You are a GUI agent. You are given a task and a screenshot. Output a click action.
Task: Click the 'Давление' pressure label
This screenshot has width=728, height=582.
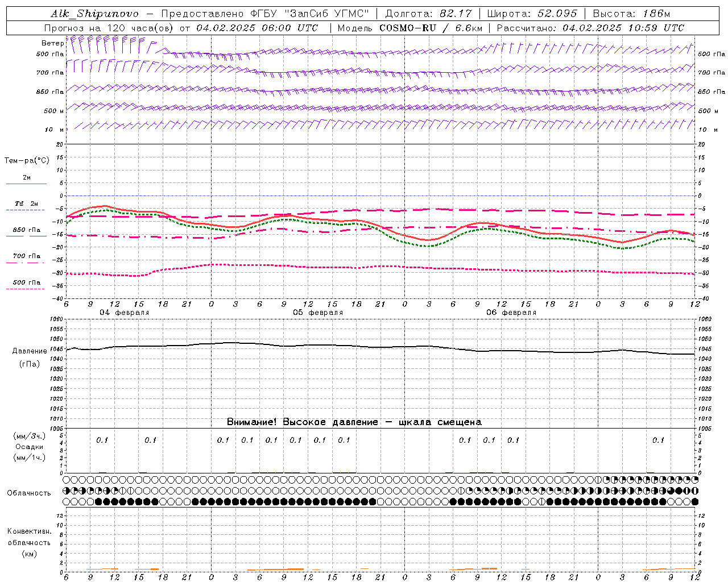coord(30,351)
